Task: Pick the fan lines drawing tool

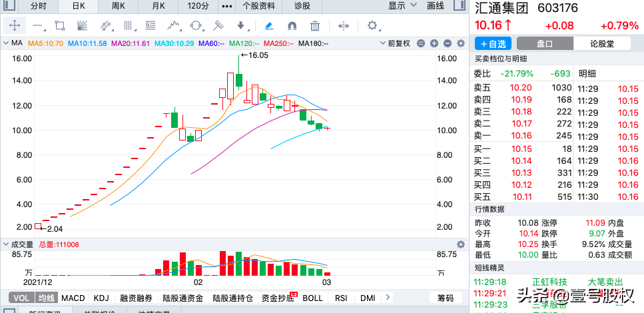Action: pyautogui.click(x=83, y=26)
